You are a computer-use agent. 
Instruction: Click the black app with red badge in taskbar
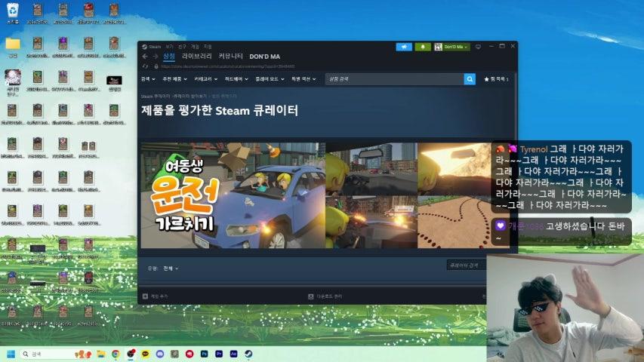click(x=131, y=354)
